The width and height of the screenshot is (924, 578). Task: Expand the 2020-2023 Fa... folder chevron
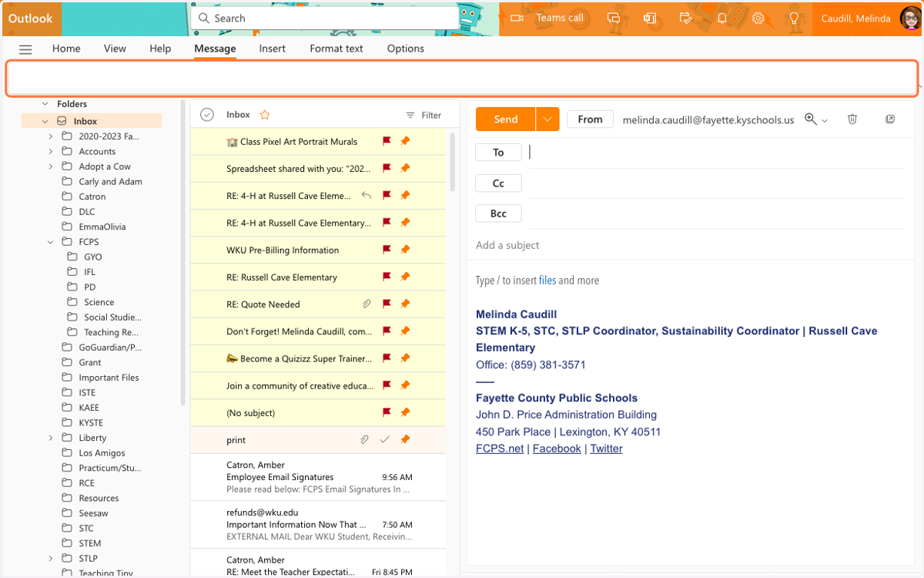coord(51,136)
